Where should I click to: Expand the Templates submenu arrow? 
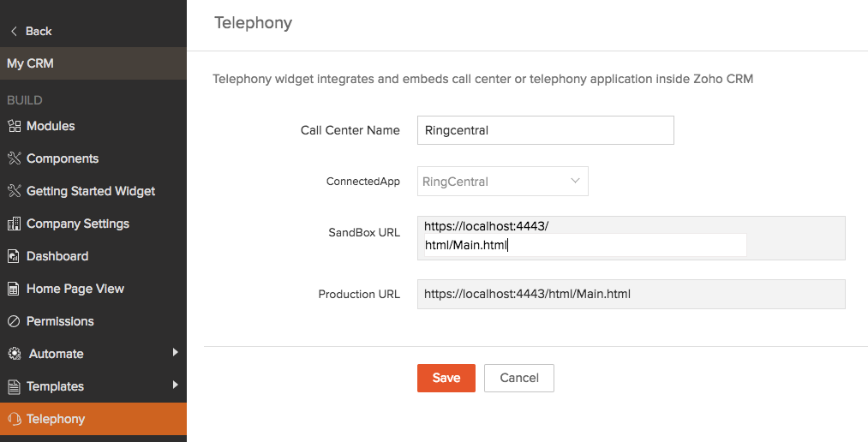(175, 385)
